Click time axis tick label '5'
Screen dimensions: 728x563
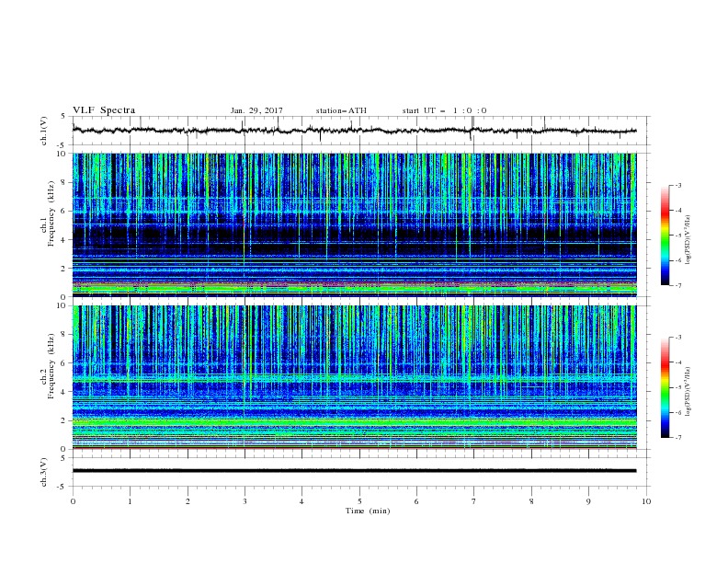tap(359, 501)
